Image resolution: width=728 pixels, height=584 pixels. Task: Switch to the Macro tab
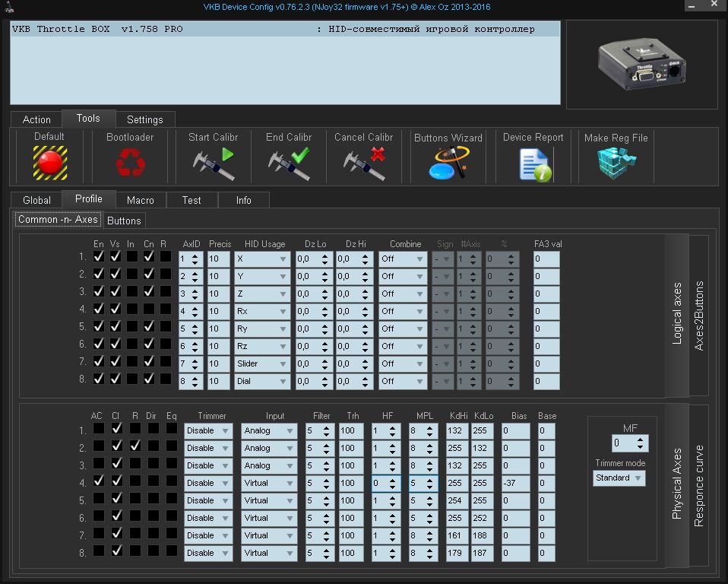point(141,200)
